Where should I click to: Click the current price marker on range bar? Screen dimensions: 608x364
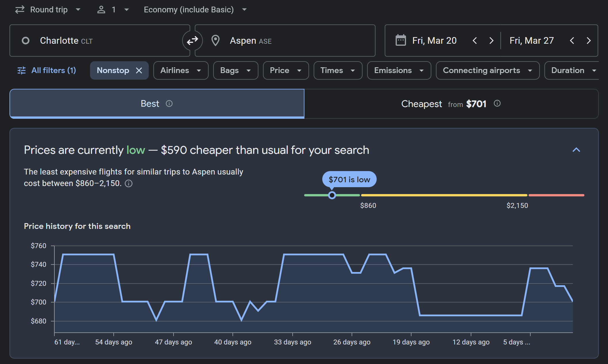(x=332, y=195)
